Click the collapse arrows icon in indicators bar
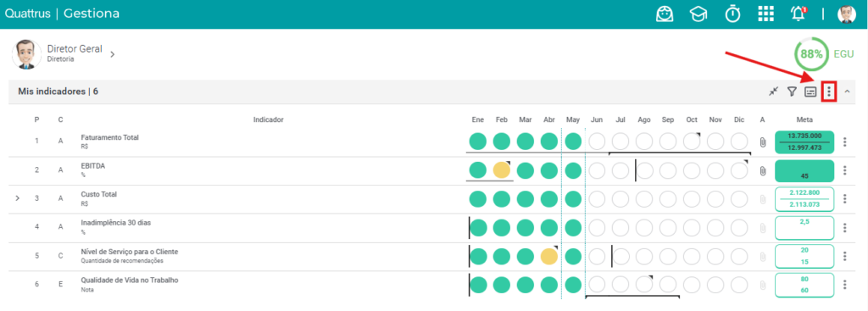 (774, 92)
